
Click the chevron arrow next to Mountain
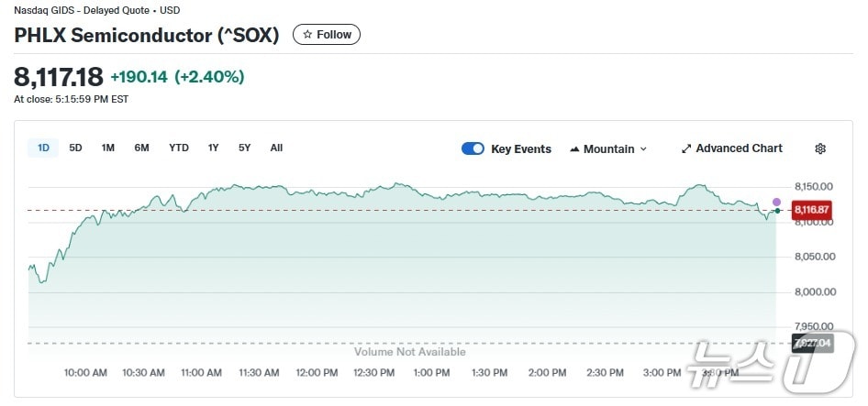coord(643,149)
